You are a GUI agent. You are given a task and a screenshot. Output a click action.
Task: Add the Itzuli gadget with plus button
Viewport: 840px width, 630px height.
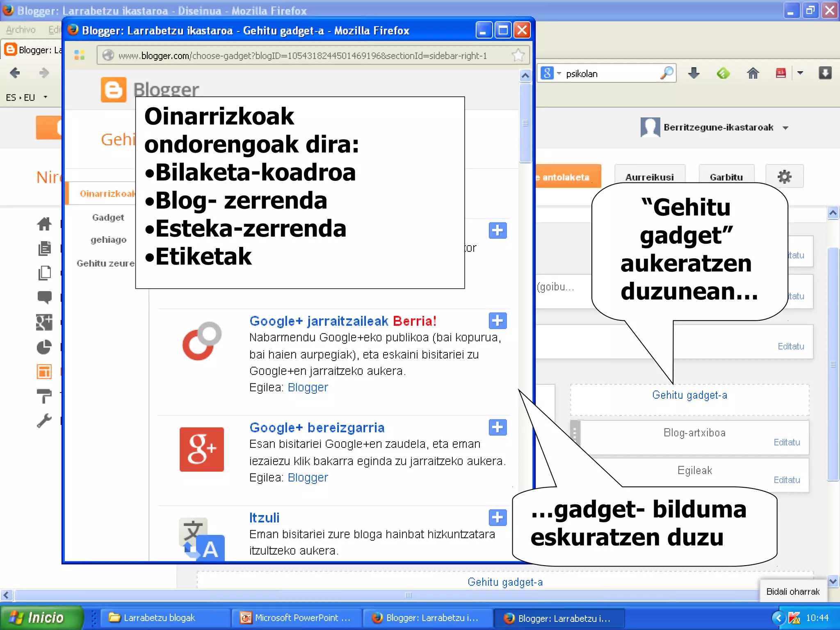tap(498, 518)
